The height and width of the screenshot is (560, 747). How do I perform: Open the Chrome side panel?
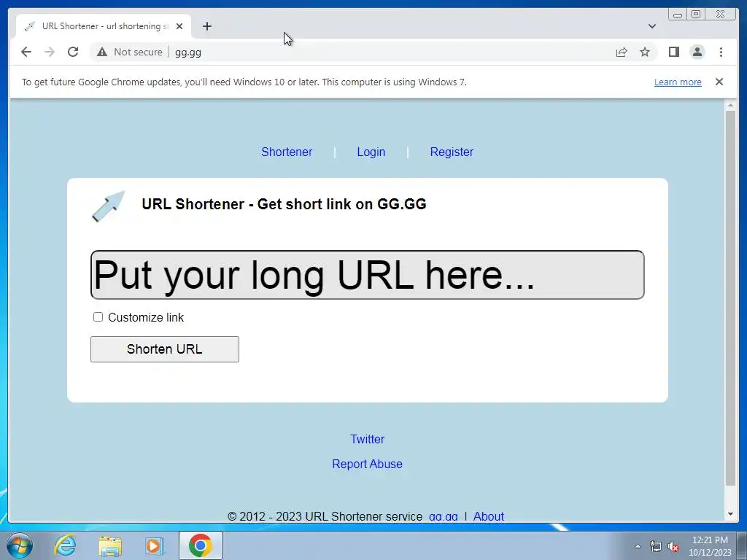(673, 52)
